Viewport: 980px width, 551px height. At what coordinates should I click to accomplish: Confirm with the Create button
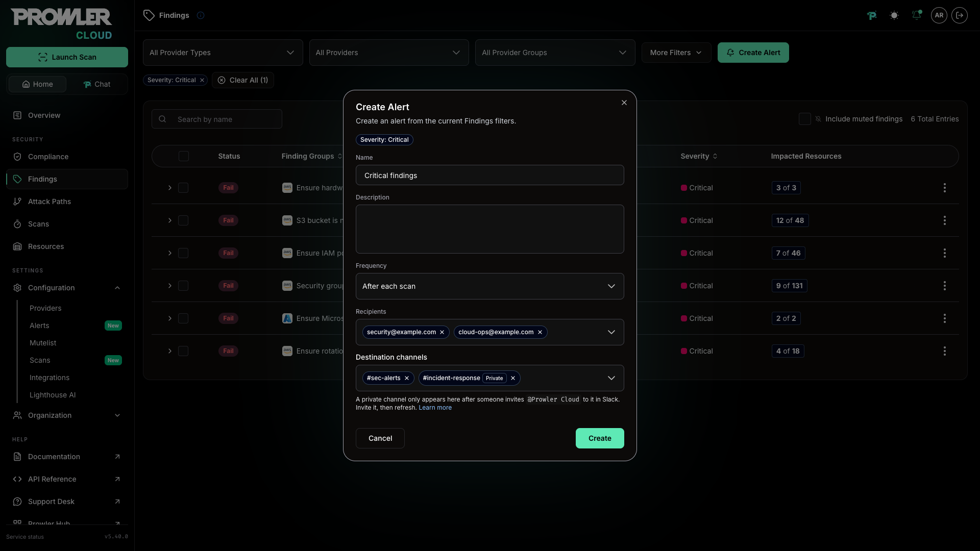600,438
